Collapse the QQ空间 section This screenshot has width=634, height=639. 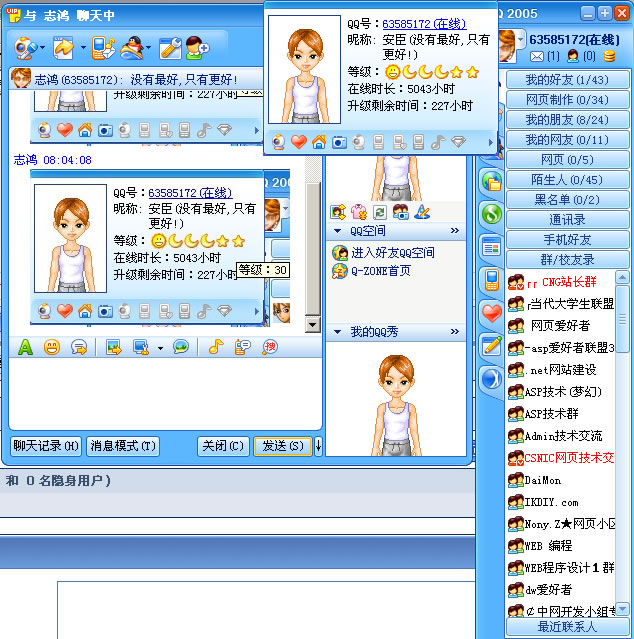(455, 231)
